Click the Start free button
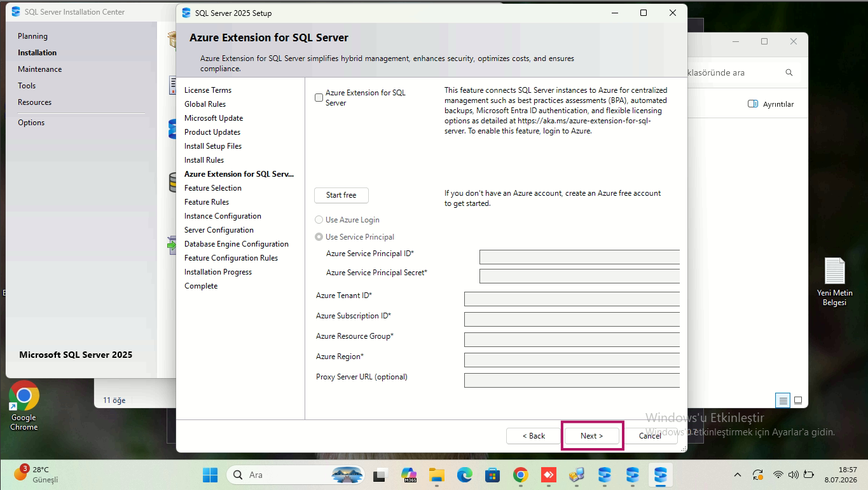The height and width of the screenshot is (490, 868). 341,195
